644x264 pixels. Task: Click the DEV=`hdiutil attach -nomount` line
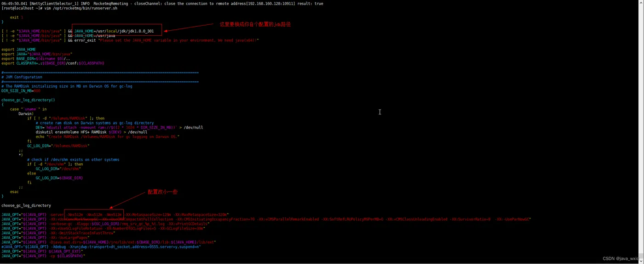(119, 127)
